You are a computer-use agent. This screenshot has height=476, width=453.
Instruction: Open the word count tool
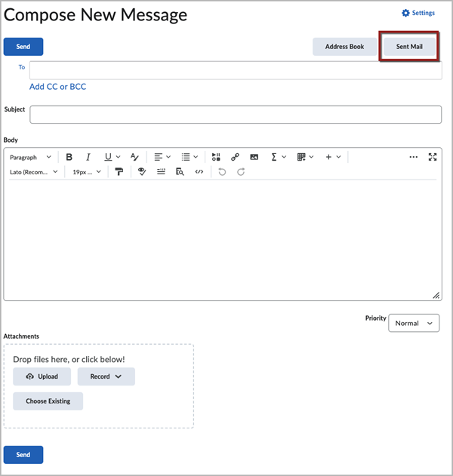pos(161,172)
